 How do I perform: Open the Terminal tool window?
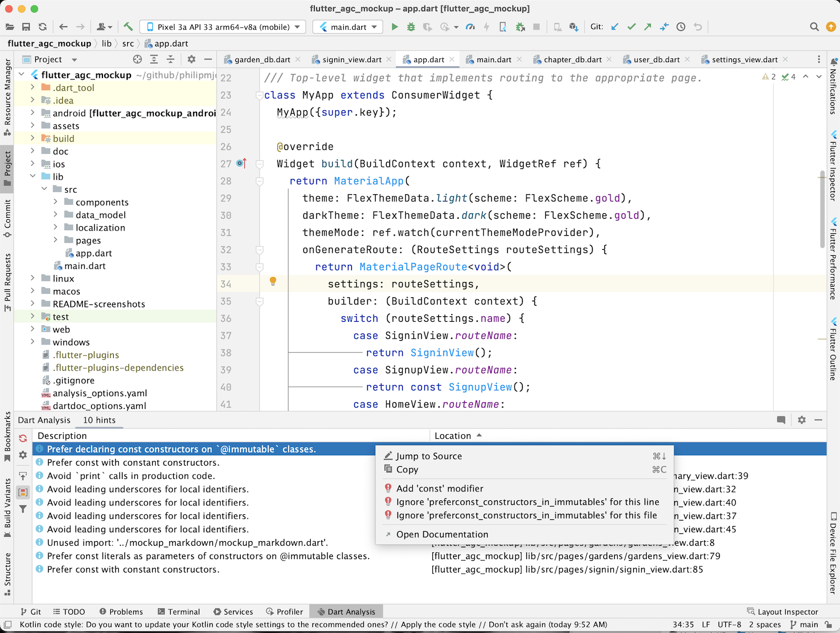[179, 612]
